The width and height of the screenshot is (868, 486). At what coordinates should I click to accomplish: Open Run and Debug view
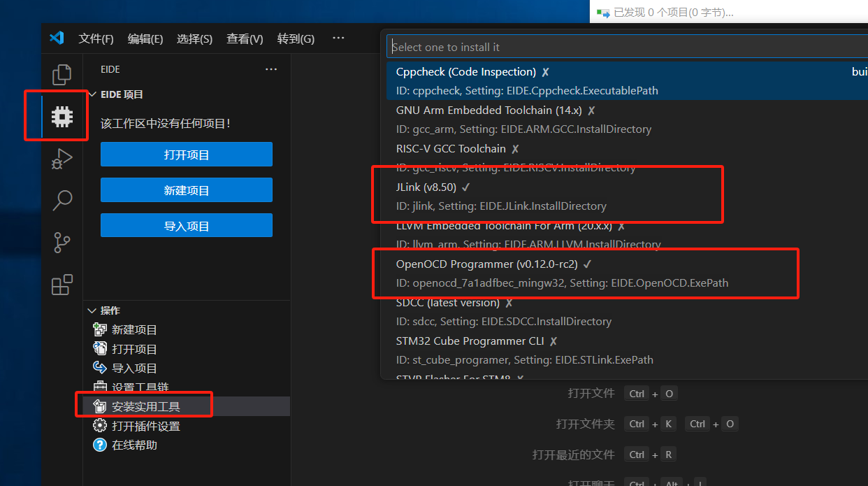62,159
